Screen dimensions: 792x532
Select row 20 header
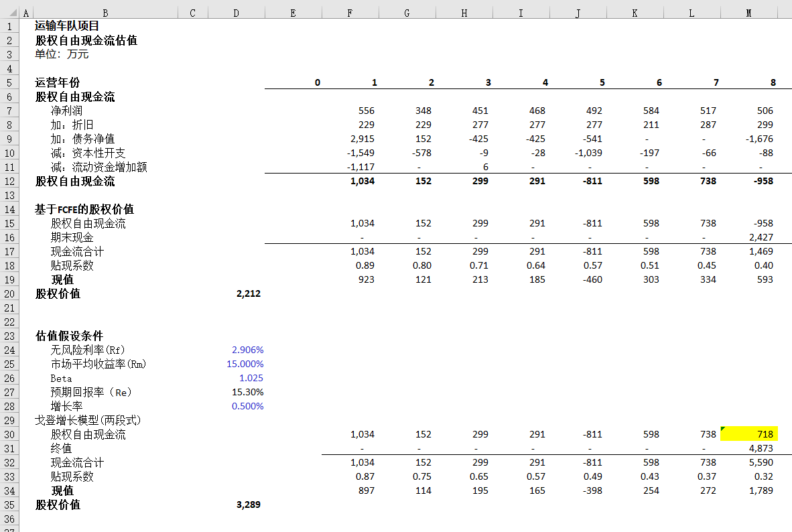[9, 293]
